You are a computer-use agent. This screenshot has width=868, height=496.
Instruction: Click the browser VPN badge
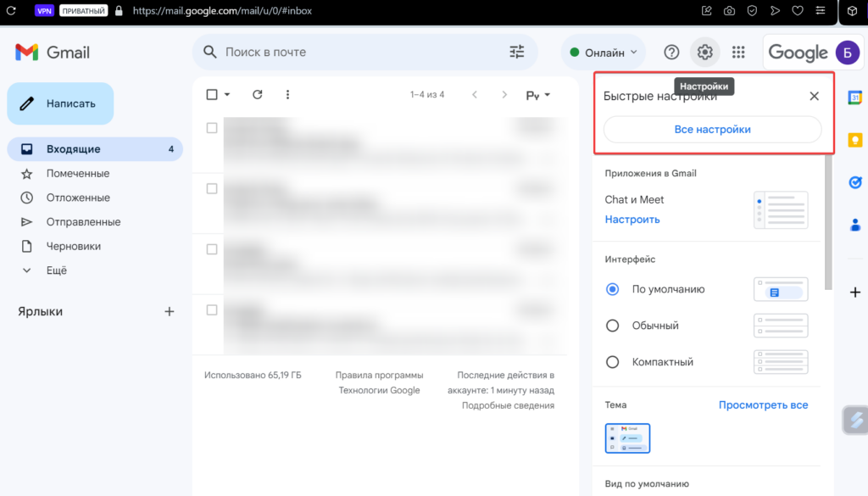click(44, 10)
